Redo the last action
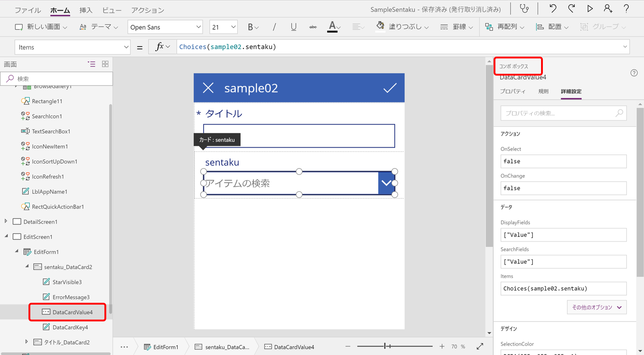The height and width of the screenshot is (355, 644). 571,8
